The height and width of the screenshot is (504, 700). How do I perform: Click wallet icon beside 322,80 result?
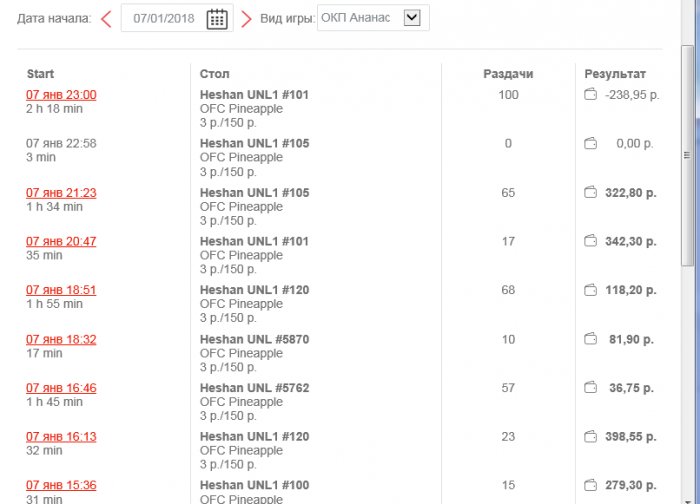[590, 193]
